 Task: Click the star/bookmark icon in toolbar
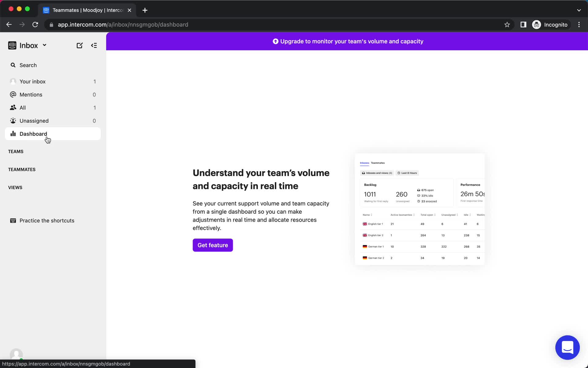pyautogui.click(x=507, y=25)
